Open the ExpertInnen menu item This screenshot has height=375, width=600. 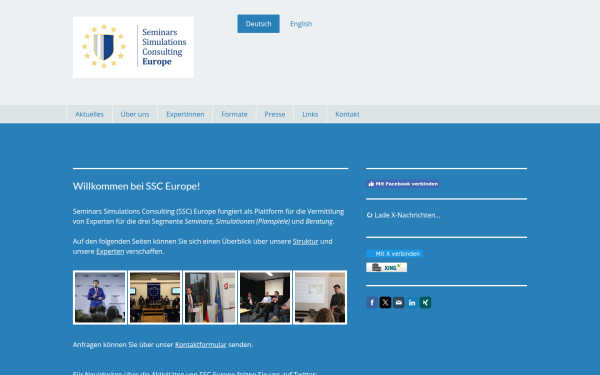point(185,114)
